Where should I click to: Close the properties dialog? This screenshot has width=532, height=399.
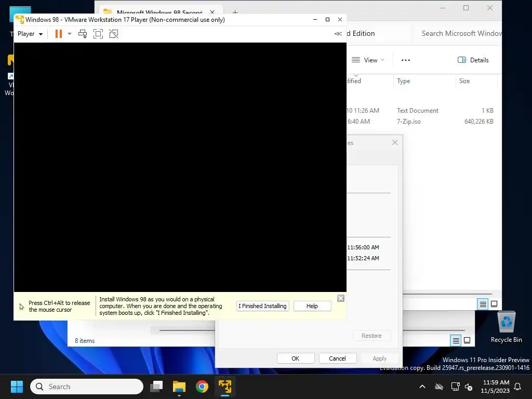pyautogui.click(x=395, y=142)
